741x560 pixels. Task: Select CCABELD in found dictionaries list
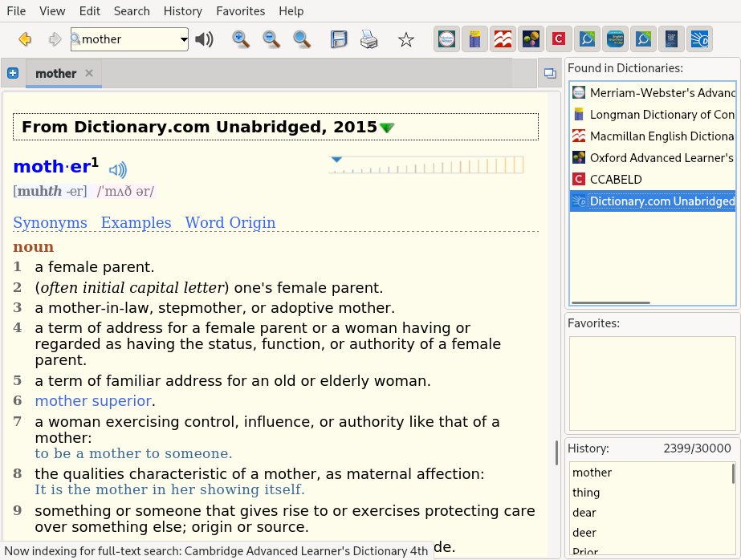pyautogui.click(x=653, y=180)
